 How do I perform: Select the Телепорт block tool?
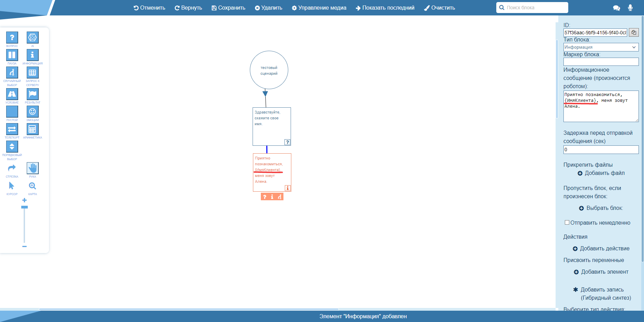pyautogui.click(x=12, y=129)
